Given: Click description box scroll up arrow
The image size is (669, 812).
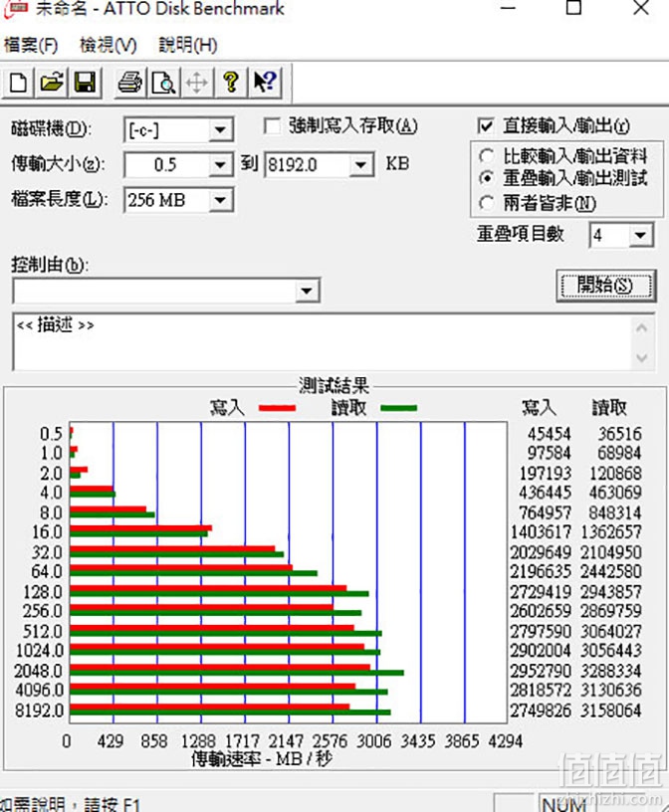Looking at the screenshot, I should 641,328.
